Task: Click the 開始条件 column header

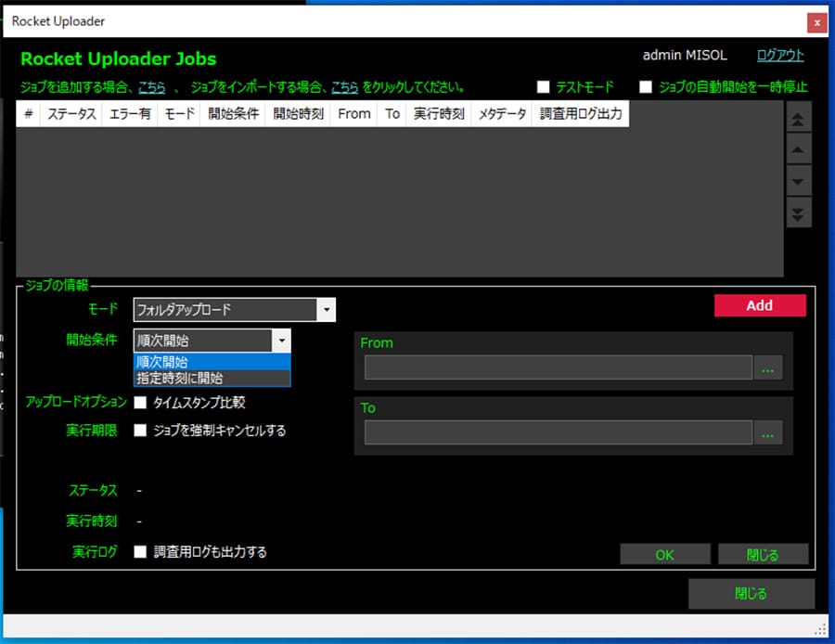Action: [x=233, y=114]
